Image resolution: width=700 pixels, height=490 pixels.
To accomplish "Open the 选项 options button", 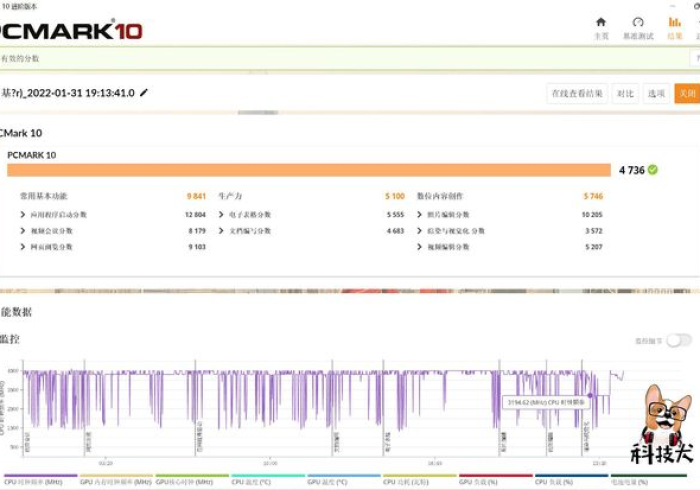I will click(x=656, y=93).
